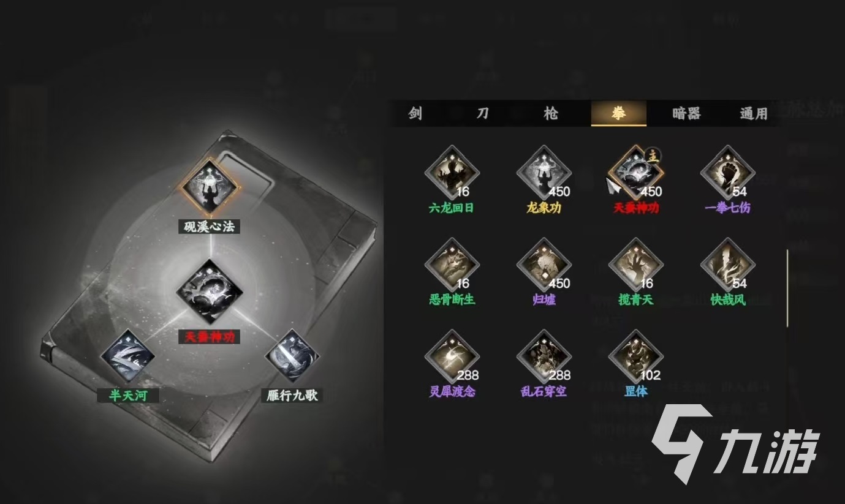The width and height of the screenshot is (845, 504).
Task: Select the 归墟 skill icon
Action: click(x=544, y=266)
